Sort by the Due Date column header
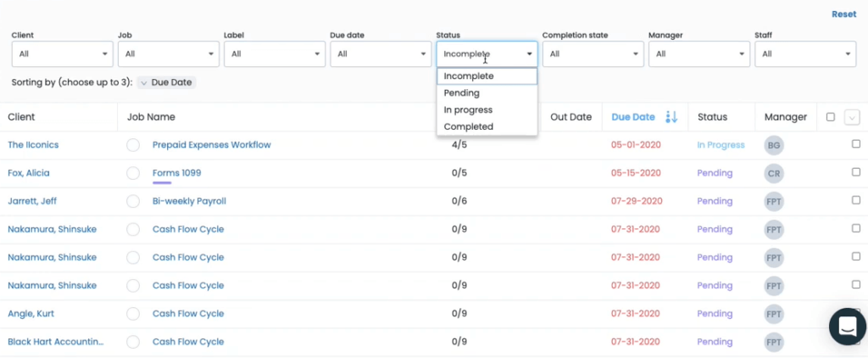This screenshot has height=358, width=868. coord(633,117)
